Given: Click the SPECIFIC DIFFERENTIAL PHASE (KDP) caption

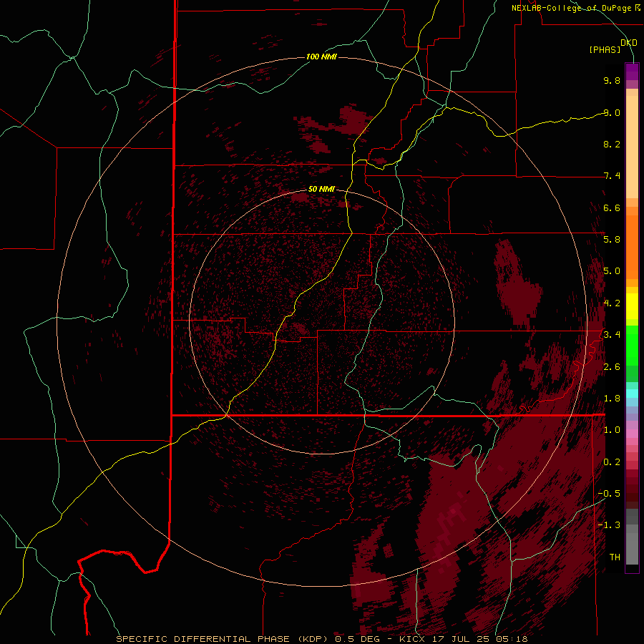Looking at the screenshot, I should coord(223,639).
